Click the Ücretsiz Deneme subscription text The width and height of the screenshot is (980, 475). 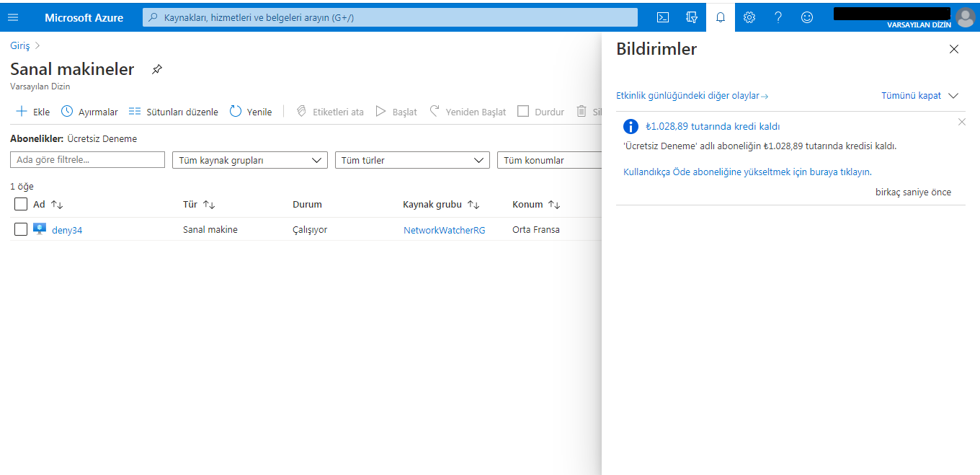click(102, 139)
